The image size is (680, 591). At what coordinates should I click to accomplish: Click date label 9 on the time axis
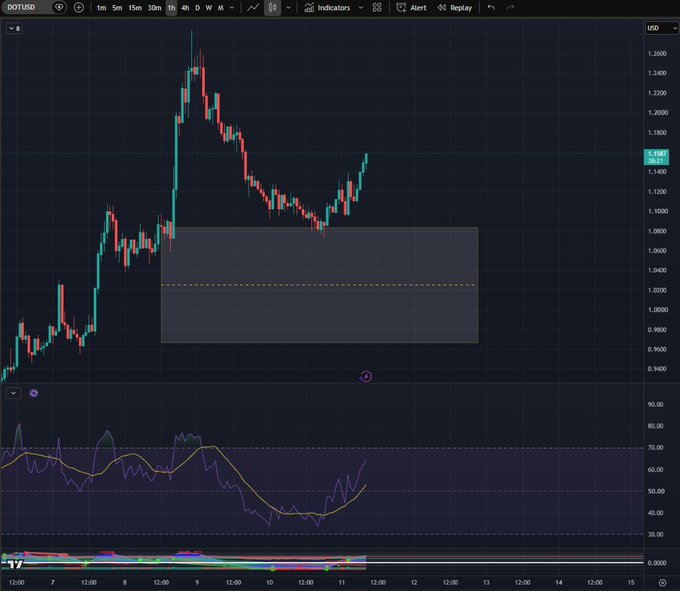tap(197, 582)
